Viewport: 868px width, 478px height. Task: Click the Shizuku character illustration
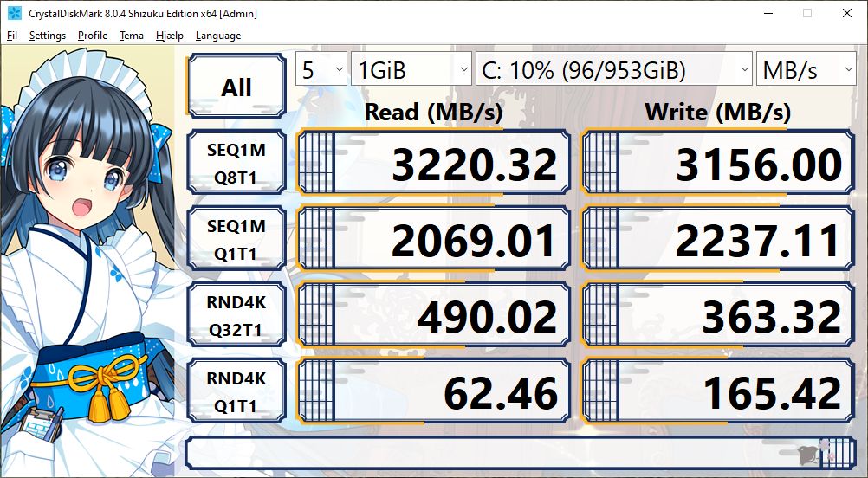(x=87, y=262)
